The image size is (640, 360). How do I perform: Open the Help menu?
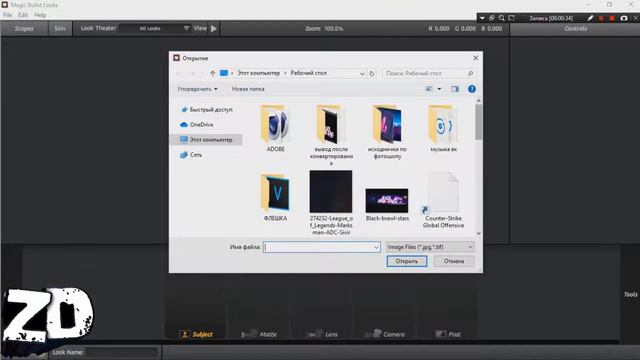[x=40, y=15]
